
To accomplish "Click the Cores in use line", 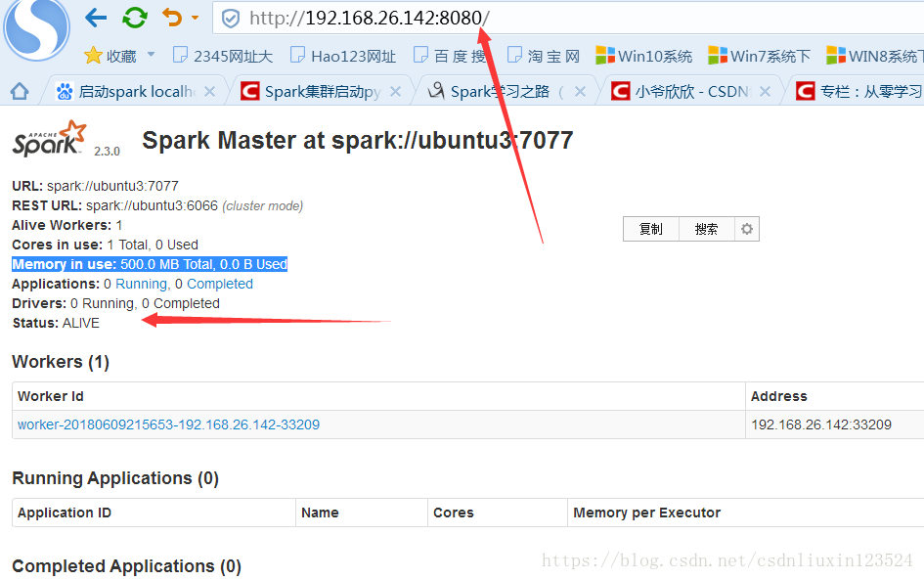I will pyautogui.click(x=105, y=245).
